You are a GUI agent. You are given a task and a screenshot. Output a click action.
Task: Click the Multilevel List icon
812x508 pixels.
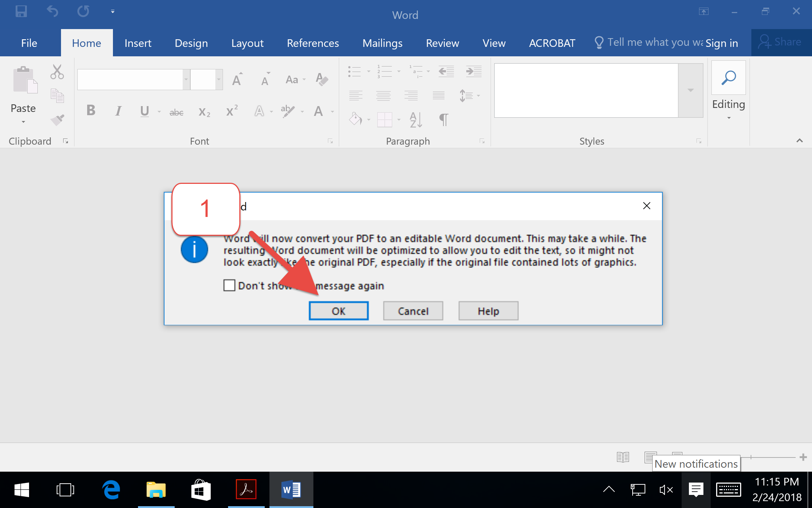point(415,71)
